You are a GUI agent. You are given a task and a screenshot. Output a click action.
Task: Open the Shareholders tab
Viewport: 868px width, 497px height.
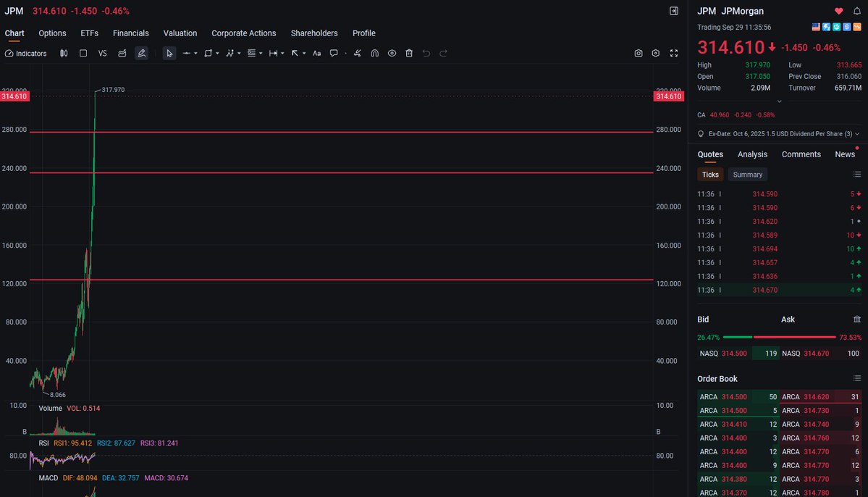tap(314, 33)
